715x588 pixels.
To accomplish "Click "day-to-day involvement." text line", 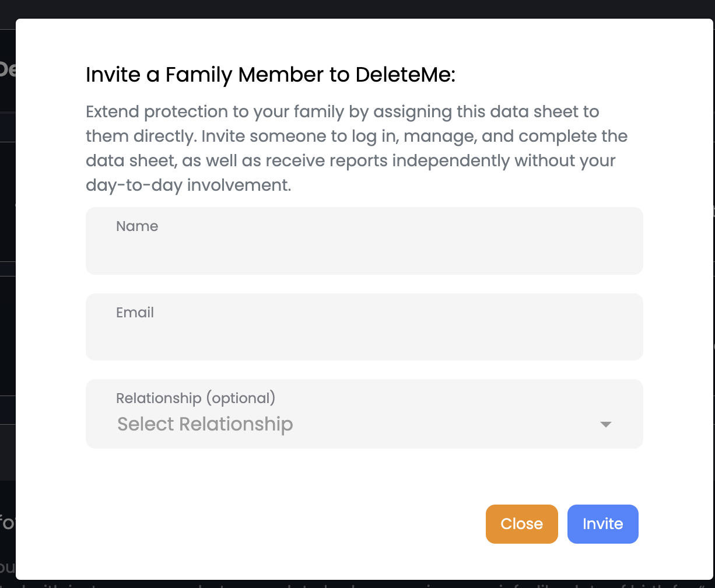I will (x=188, y=185).
